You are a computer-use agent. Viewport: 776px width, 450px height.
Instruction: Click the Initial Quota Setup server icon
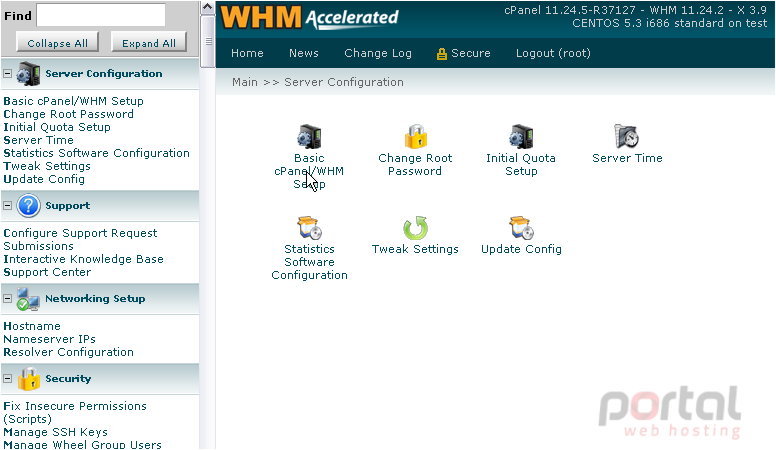pos(521,137)
